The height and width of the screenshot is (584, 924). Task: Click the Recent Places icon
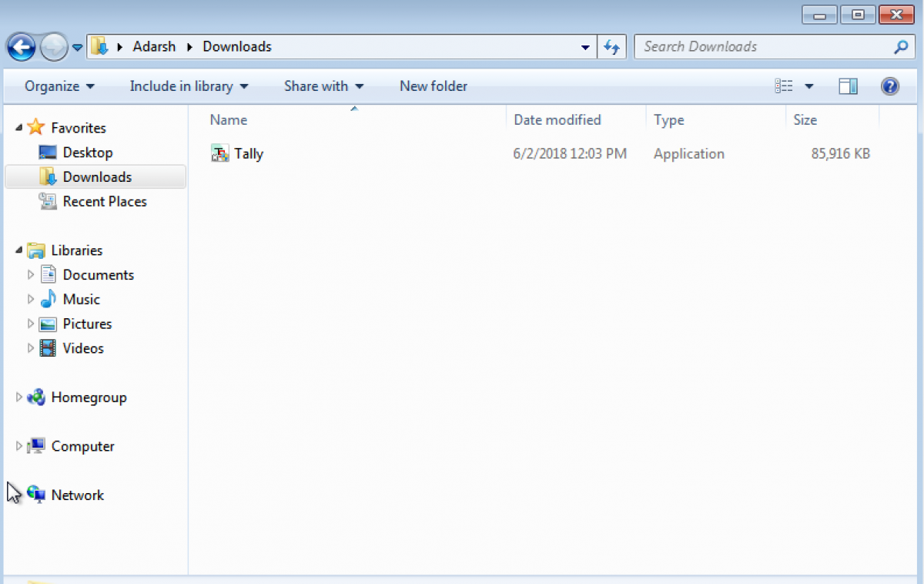pyautogui.click(x=49, y=201)
